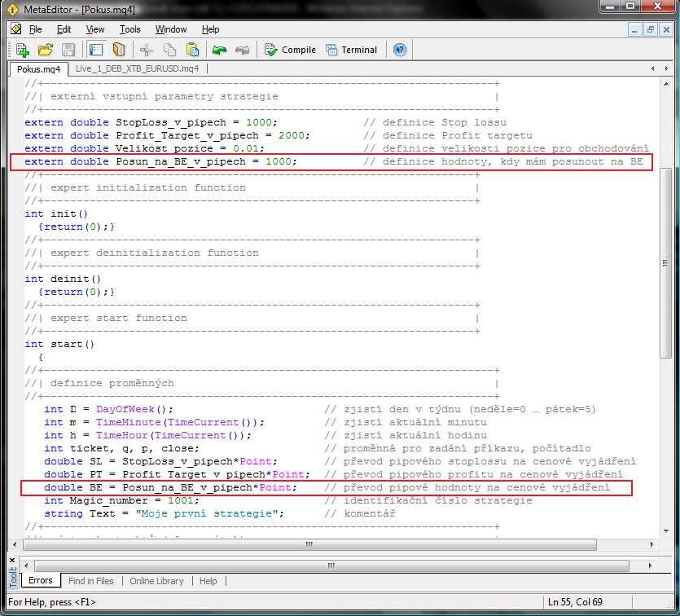Click the 'int m = TimeMinute(TimeCurrent());' line

click(x=154, y=423)
